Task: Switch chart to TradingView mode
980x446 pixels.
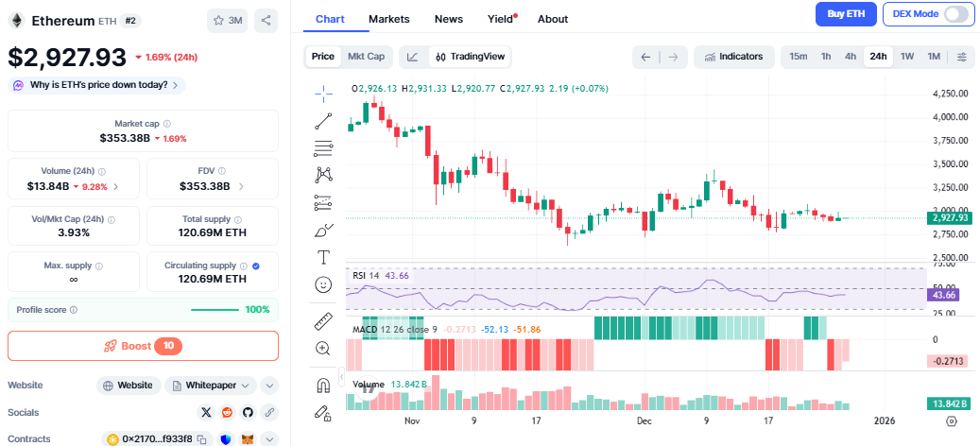Action: click(x=470, y=57)
